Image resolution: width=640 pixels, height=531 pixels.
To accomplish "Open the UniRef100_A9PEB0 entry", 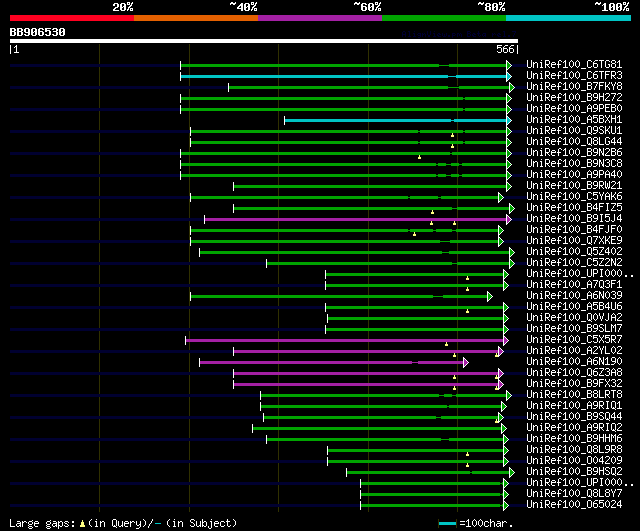I will click(x=574, y=109).
